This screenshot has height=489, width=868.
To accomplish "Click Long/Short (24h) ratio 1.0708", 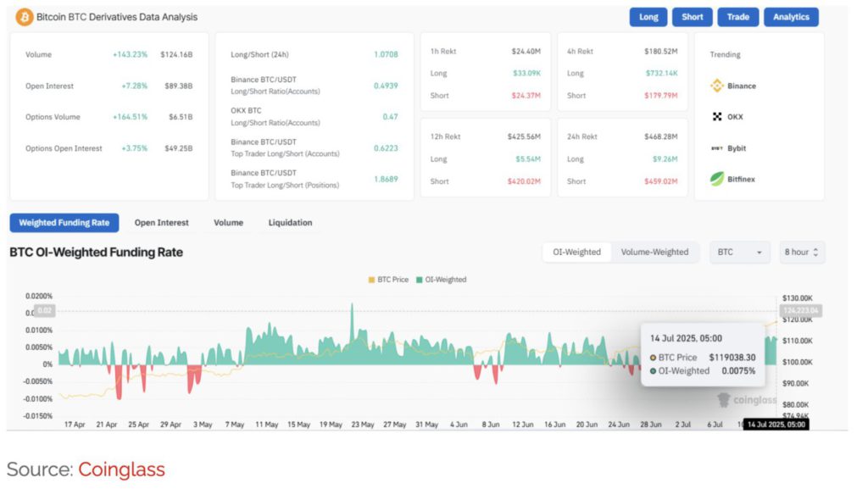I will point(386,54).
